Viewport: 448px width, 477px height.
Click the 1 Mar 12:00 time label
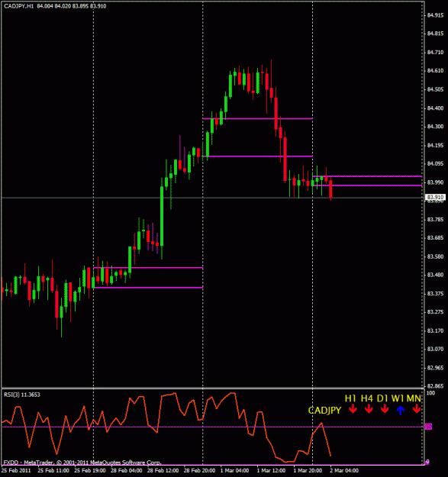271,470
